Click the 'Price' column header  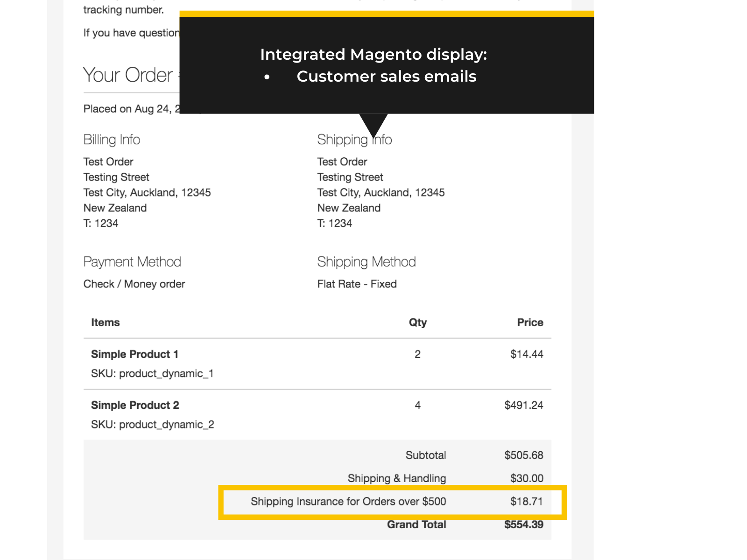tap(529, 322)
